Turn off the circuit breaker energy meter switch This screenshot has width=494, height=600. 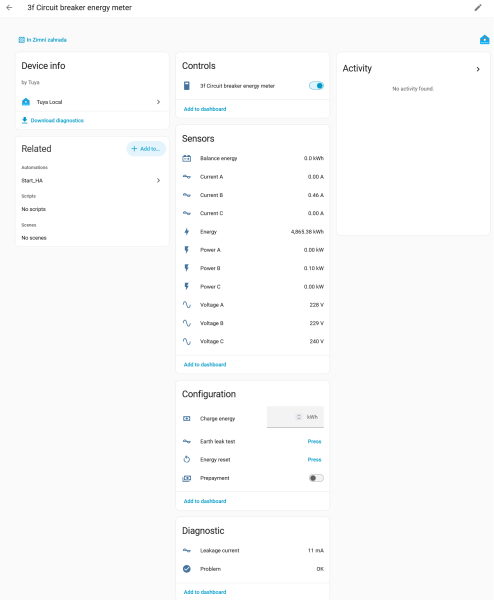[316, 86]
